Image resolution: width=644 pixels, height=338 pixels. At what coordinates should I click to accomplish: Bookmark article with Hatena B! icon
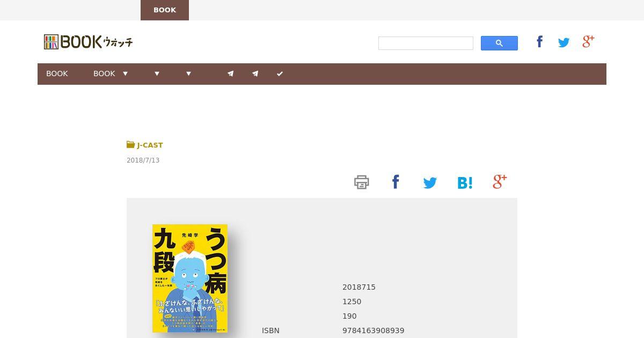click(465, 182)
